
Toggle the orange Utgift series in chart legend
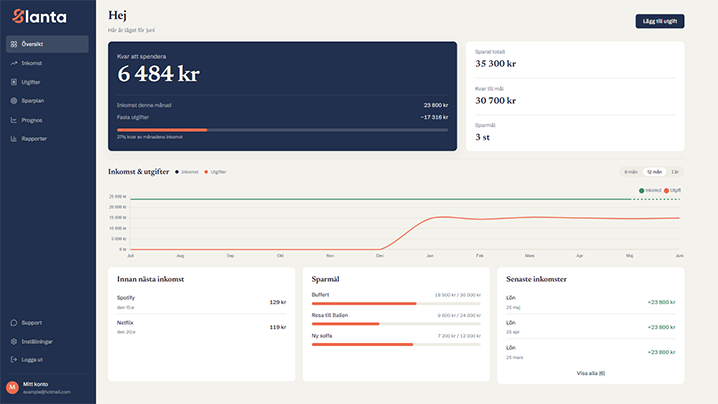(672, 191)
